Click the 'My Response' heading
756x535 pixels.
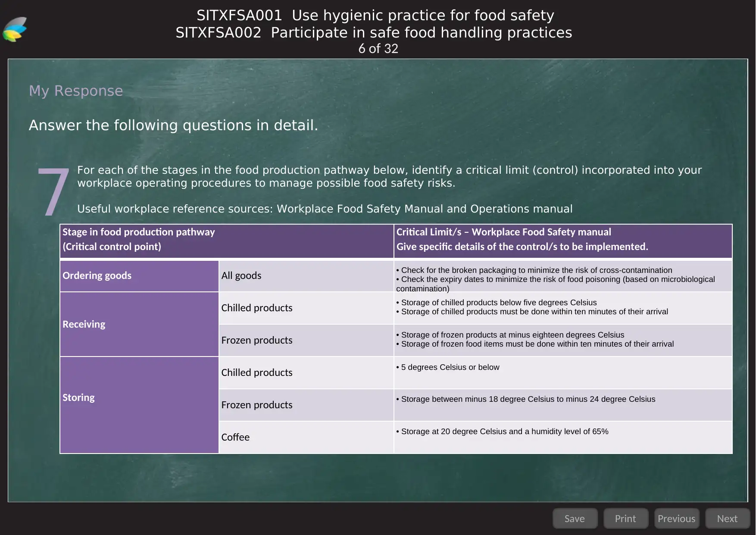(x=76, y=91)
